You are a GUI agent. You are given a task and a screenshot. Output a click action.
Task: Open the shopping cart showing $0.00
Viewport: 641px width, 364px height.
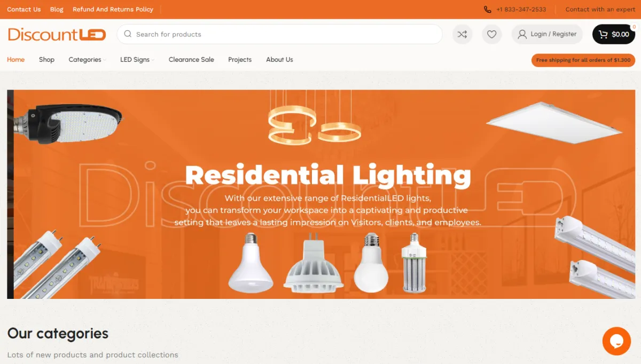[x=614, y=34]
